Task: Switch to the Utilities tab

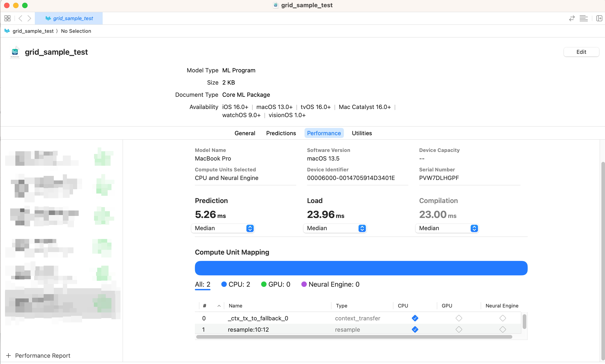Action: [362, 133]
